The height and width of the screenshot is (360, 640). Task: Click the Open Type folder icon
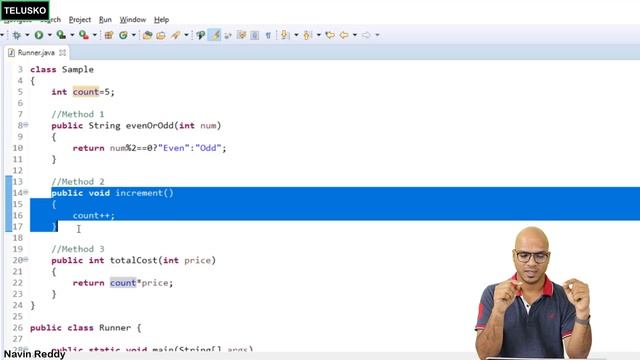coord(147,35)
